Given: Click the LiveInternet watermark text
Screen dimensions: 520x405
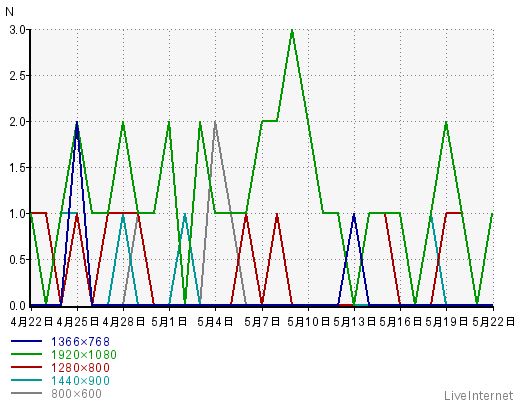Looking at the screenshot, I should tap(479, 396).
